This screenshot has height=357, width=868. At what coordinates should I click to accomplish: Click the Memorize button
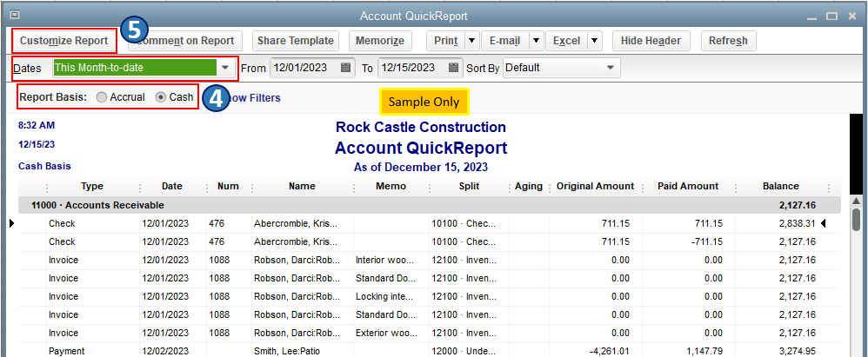(380, 41)
